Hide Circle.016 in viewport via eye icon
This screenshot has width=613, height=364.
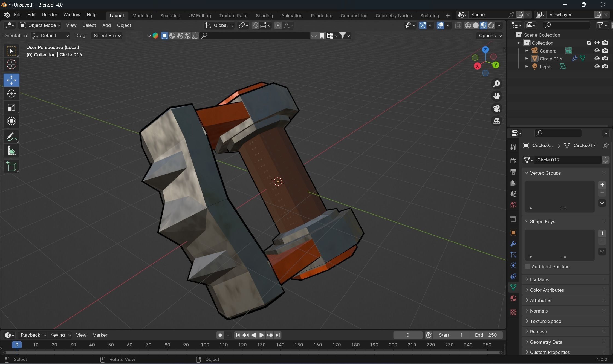coord(597,59)
